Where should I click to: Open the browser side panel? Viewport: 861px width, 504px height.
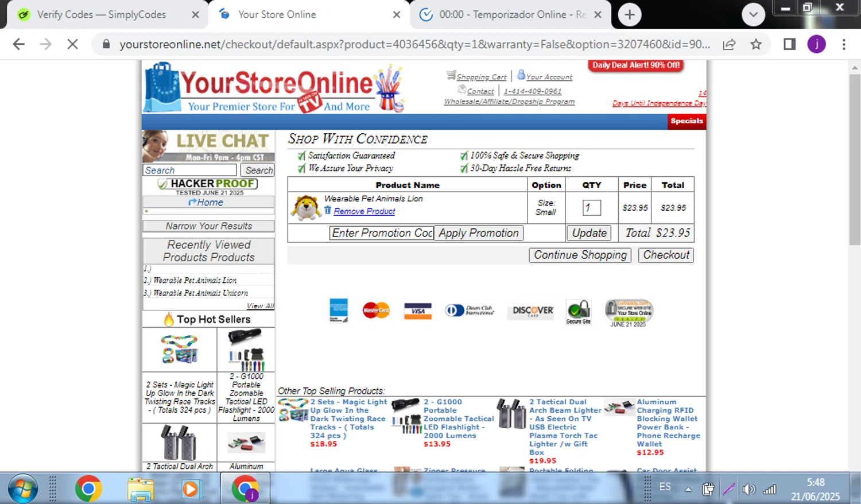point(789,44)
